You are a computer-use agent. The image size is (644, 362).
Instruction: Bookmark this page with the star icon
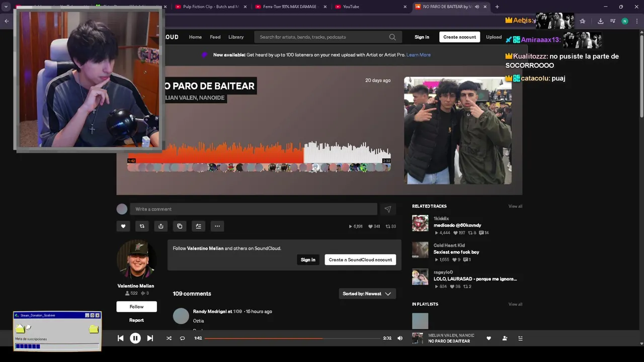tap(583, 21)
